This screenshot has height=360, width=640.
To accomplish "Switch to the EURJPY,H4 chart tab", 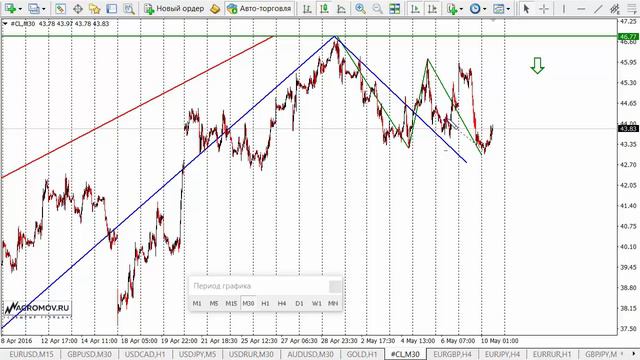I will point(502,354).
